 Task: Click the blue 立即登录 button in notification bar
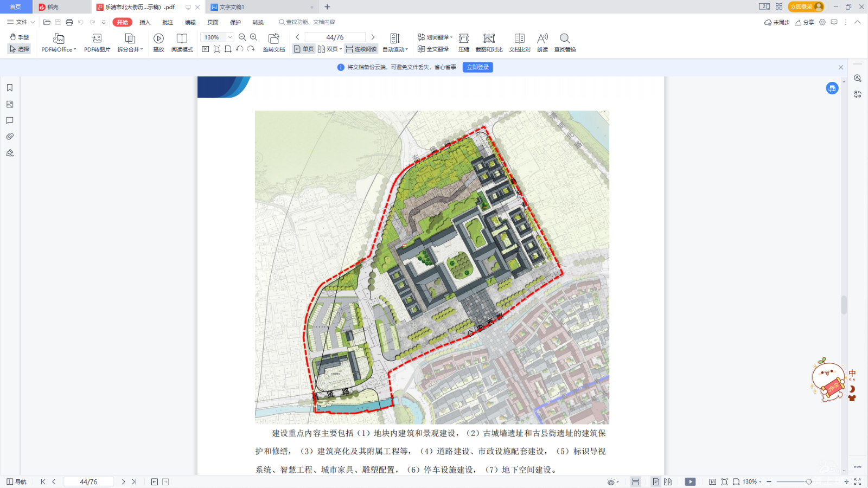tap(477, 67)
